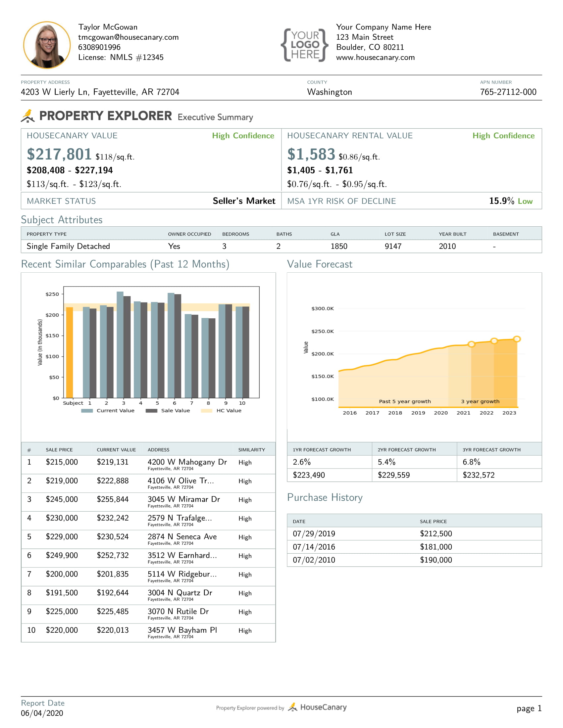Image resolution: width=563 pixels, height=728 pixels.
Task: Click the first circle marker on forecast line
Action: [x=471, y=344]
